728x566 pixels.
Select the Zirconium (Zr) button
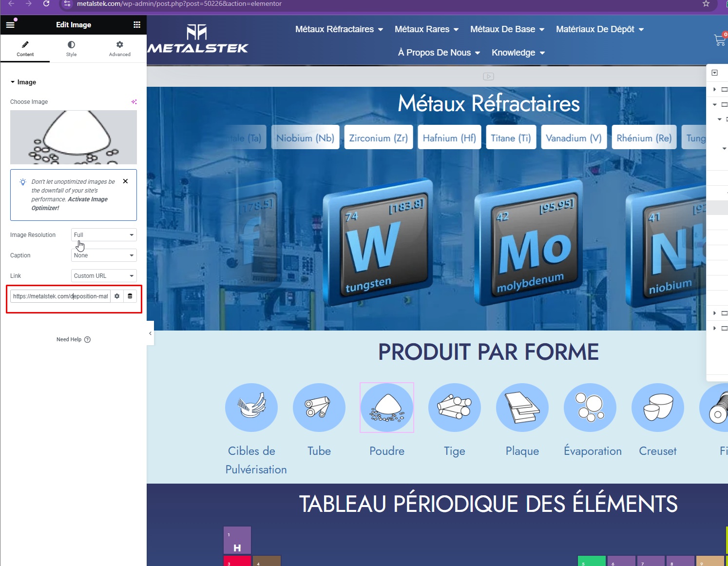(x=379, y=138)
